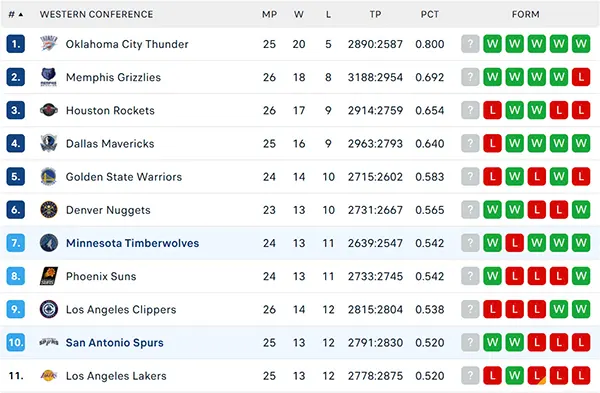This screenshot has width=600, height=393.
Task: Click the MP column header
Action: tap(269, 15)
